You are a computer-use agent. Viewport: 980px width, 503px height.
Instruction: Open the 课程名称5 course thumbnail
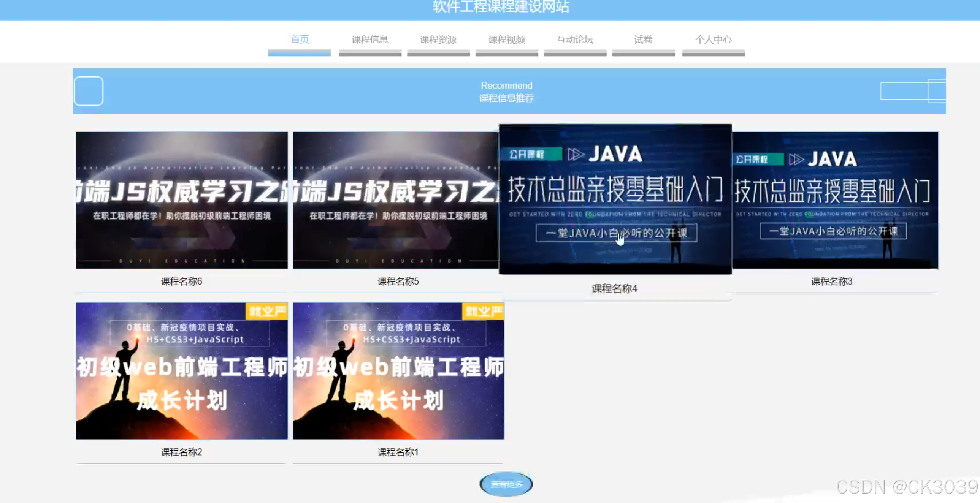pos(396,200)
